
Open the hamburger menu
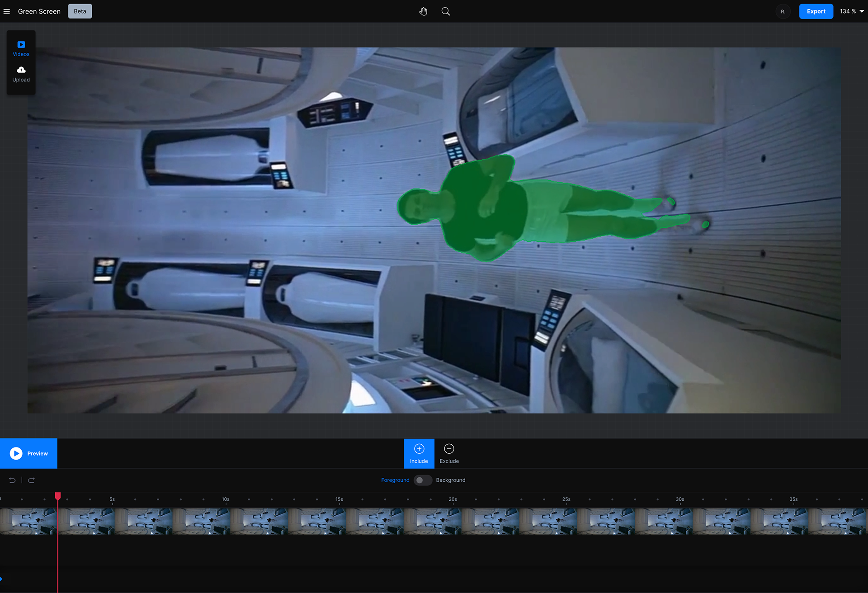pyautogui.click(x=7, y=11)
